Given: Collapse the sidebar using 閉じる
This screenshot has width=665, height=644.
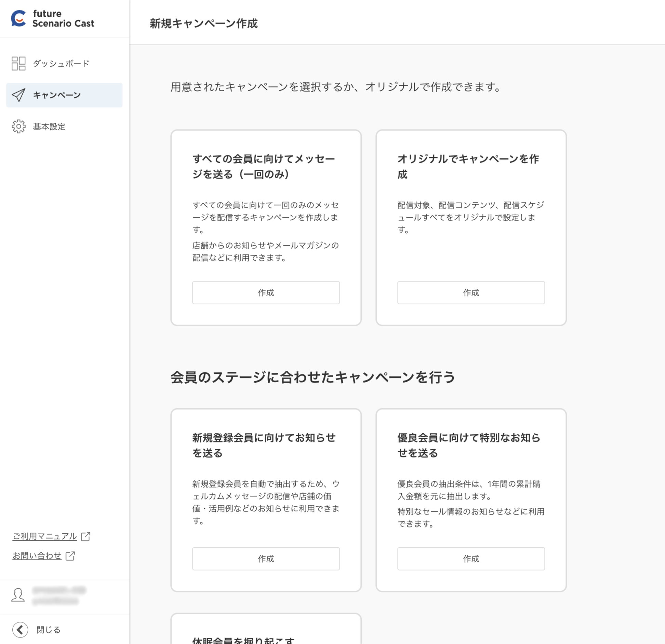Looking at the screenshot, I should (48, 629).
